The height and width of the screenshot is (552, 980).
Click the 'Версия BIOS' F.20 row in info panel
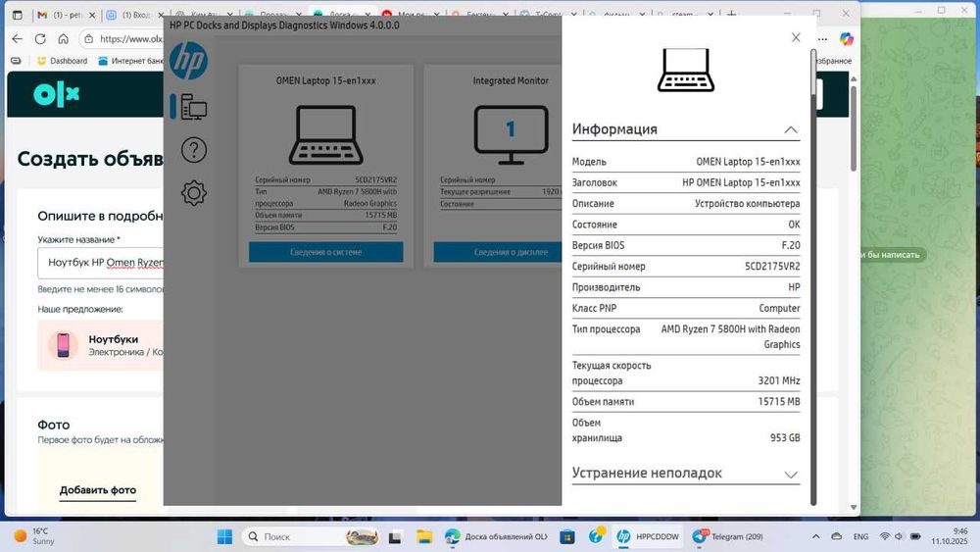pos(686,245)
